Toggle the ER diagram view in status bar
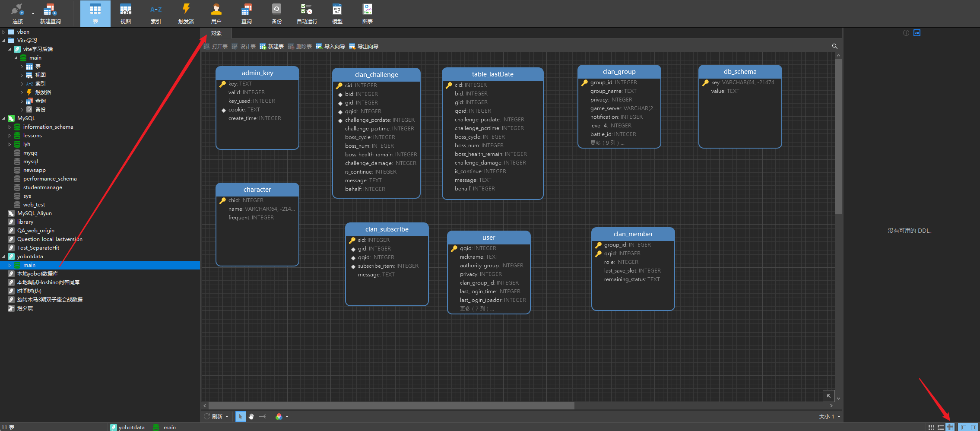 tap(950, 427)
